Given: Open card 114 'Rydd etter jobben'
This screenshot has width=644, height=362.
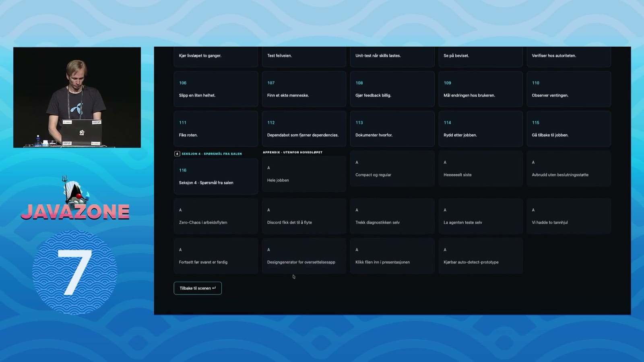Looking at the screenshot, I should tap(480, 129).
